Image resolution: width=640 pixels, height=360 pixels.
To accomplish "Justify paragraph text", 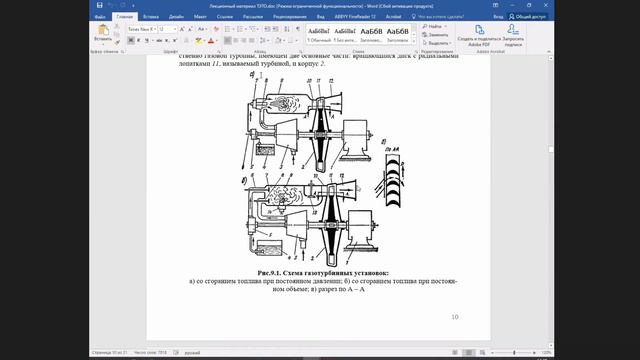I will [252, 40].
